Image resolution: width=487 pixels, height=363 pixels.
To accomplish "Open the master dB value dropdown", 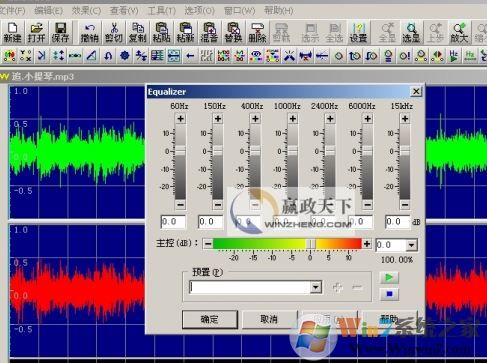I will click(x=412, y=245).
